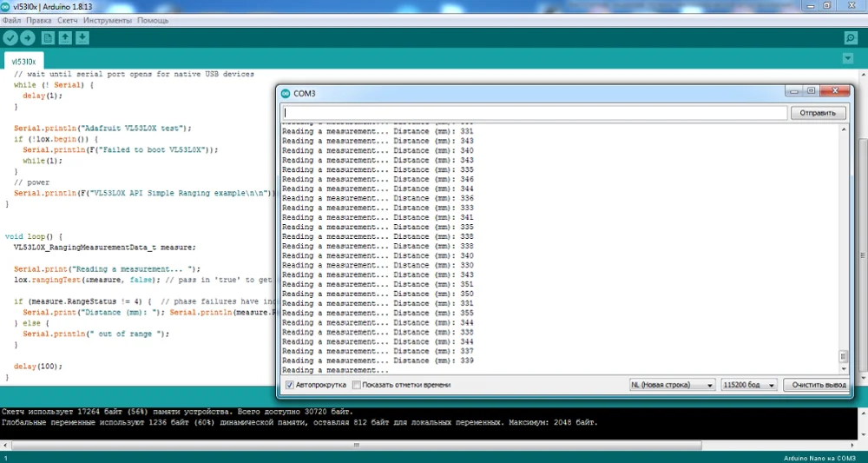Click the 'Глобальные переменные используют' console line
Screen dimensions: 868x463
300,422
